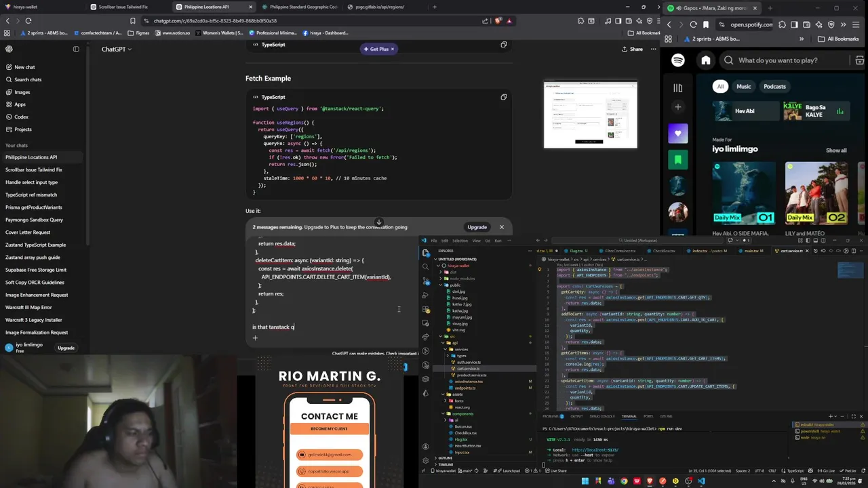Go to Spotify Home icon
The image size is (868, 488).
click(x=706, y=60)
